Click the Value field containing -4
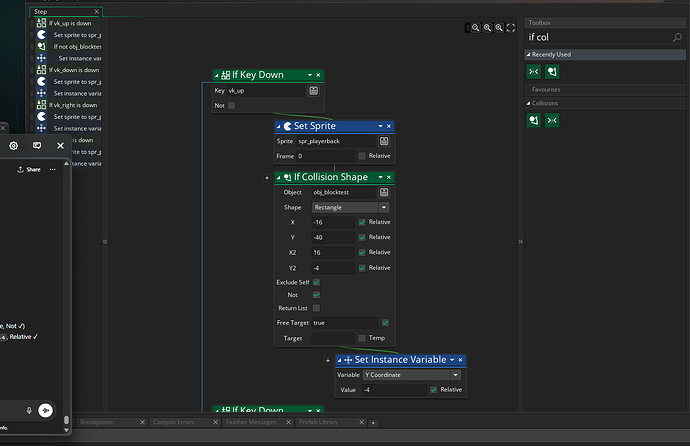690x446 pixels. (x=394, y=390)
